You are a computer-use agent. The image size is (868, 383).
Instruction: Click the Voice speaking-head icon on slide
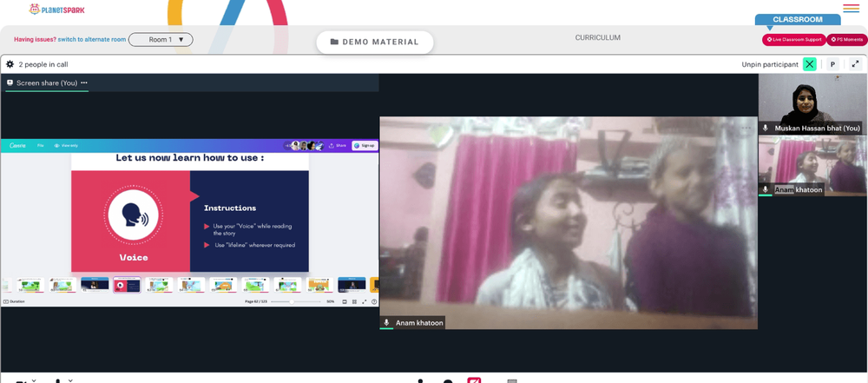click(134, 215)
